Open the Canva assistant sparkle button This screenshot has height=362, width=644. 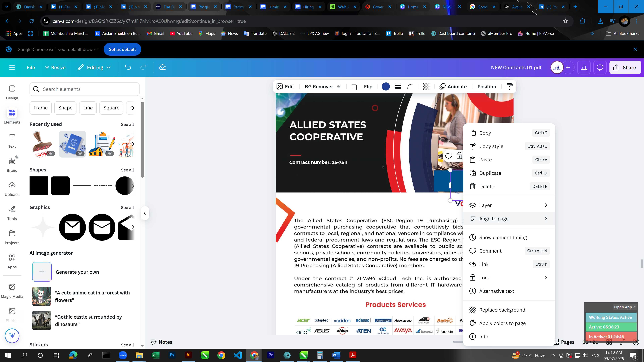tap(12, 336)
